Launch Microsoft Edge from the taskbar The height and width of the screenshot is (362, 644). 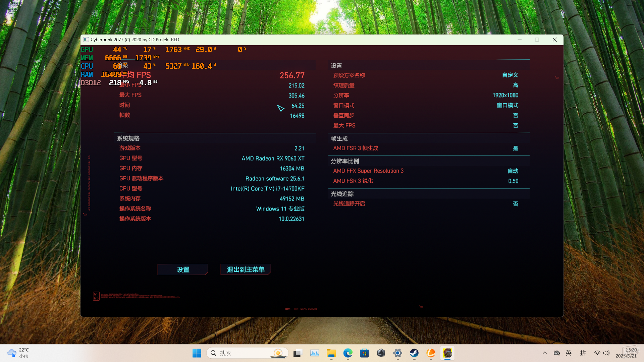348,353
